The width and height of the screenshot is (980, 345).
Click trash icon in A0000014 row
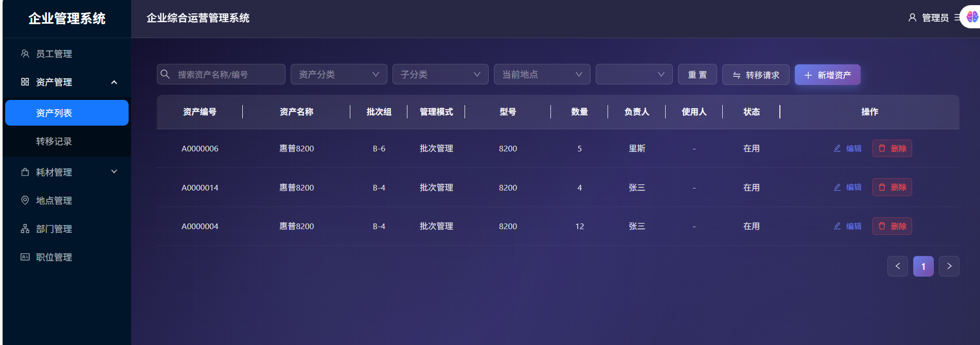882,187
